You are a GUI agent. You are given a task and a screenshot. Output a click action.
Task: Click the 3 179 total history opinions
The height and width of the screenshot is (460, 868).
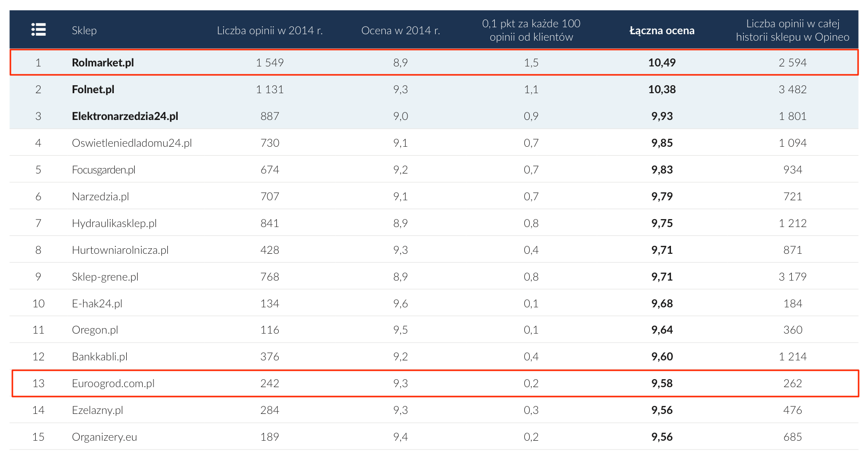(x=793, y=277)
